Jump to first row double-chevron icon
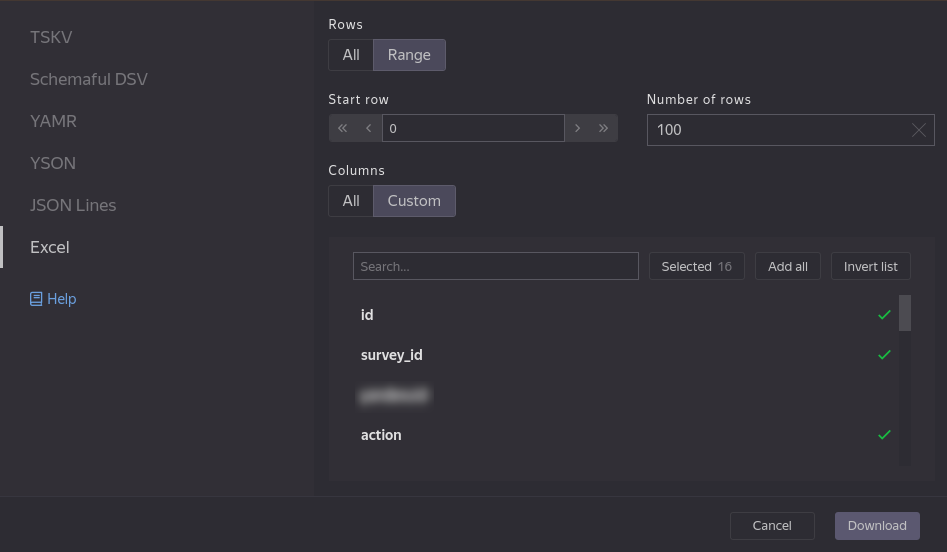This screenshot has height=552, width=947. pyautogui.click(x=342, y=128)
